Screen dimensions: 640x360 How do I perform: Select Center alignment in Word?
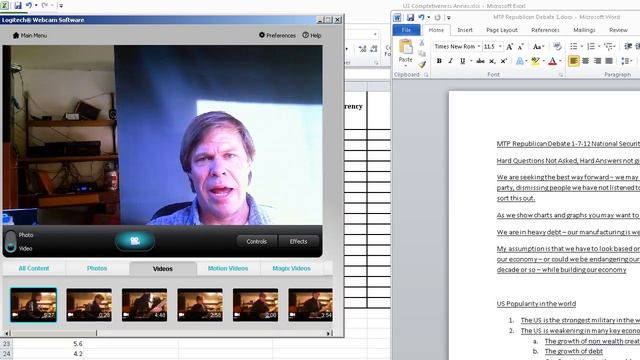click(586, 61)
